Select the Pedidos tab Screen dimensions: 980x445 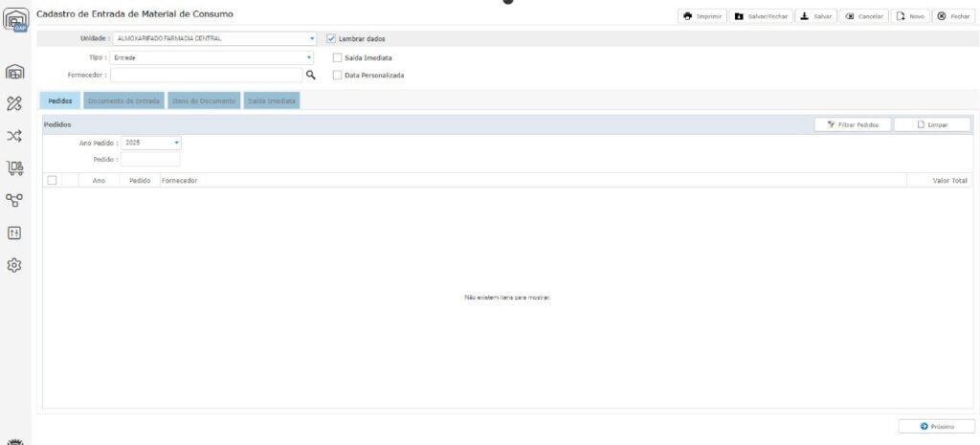[x=59, y=100]
